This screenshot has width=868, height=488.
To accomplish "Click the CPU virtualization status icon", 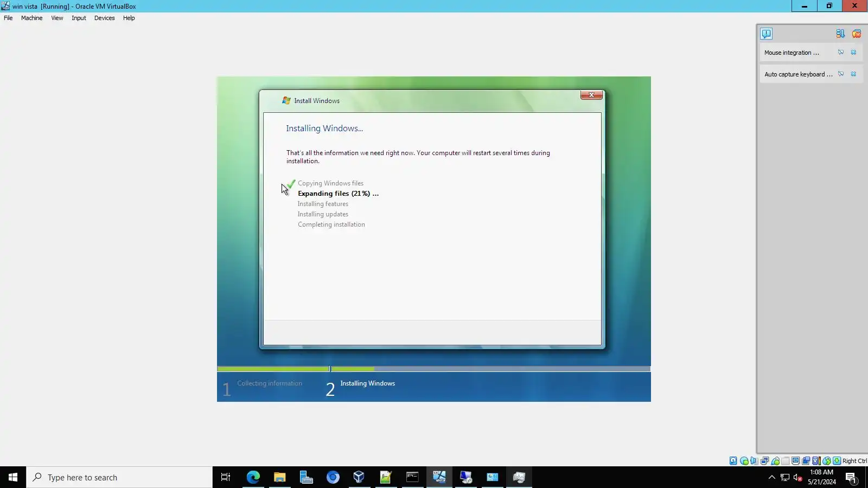I will click(x=816, y=461).
